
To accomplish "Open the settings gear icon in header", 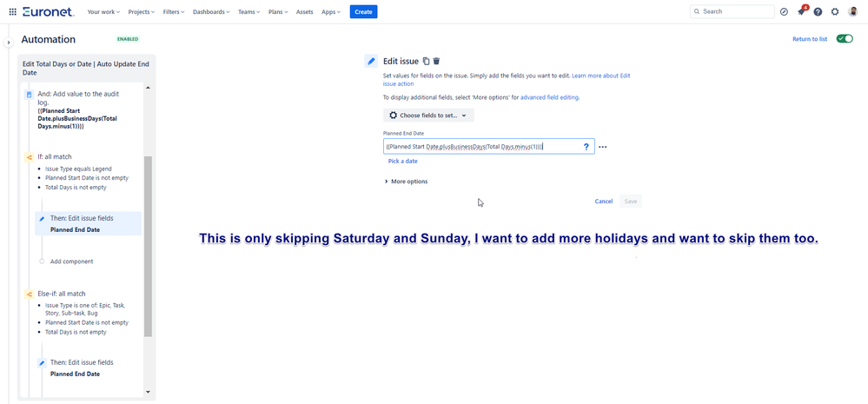I will click(835, 11).
